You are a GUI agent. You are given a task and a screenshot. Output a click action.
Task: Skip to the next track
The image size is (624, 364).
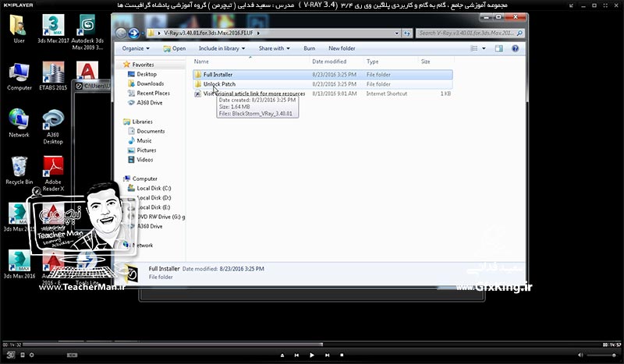coord(327,355)
